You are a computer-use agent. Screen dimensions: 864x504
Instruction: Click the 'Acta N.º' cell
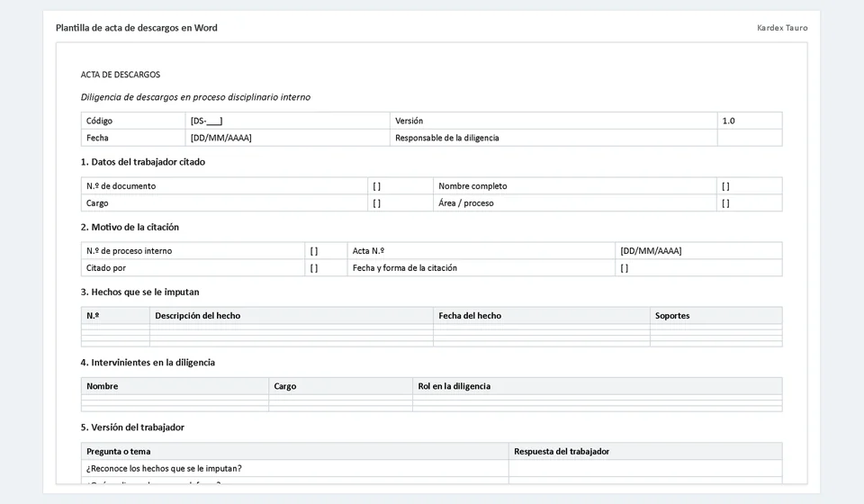click(481, 250)
